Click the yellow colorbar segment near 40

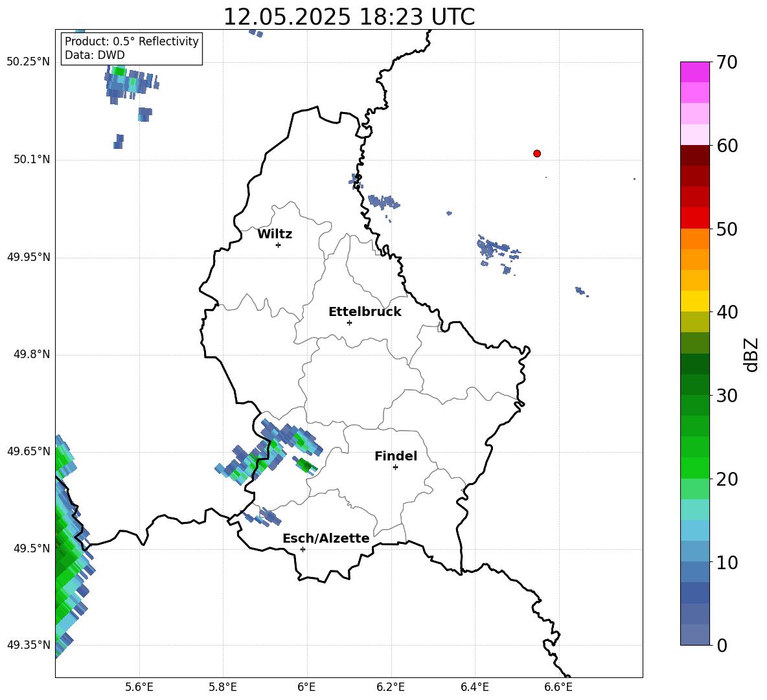coord(695,301)
